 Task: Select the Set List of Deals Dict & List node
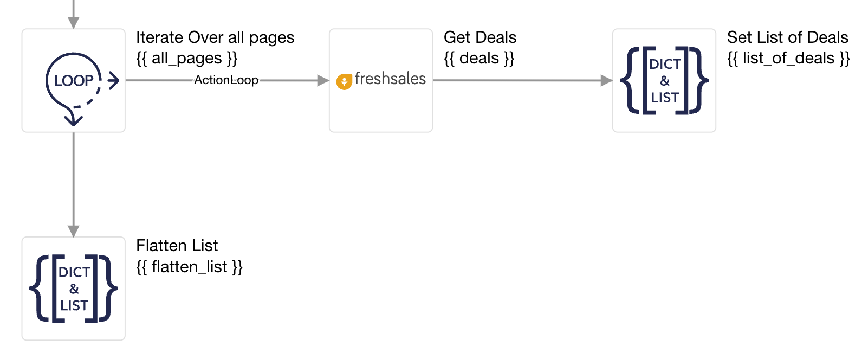click(664, 81)
